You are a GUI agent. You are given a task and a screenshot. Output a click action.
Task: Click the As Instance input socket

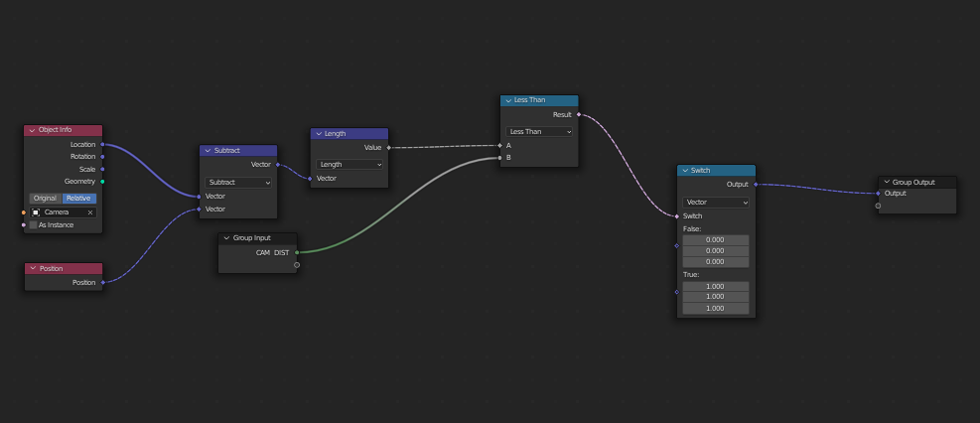[24, 225]
